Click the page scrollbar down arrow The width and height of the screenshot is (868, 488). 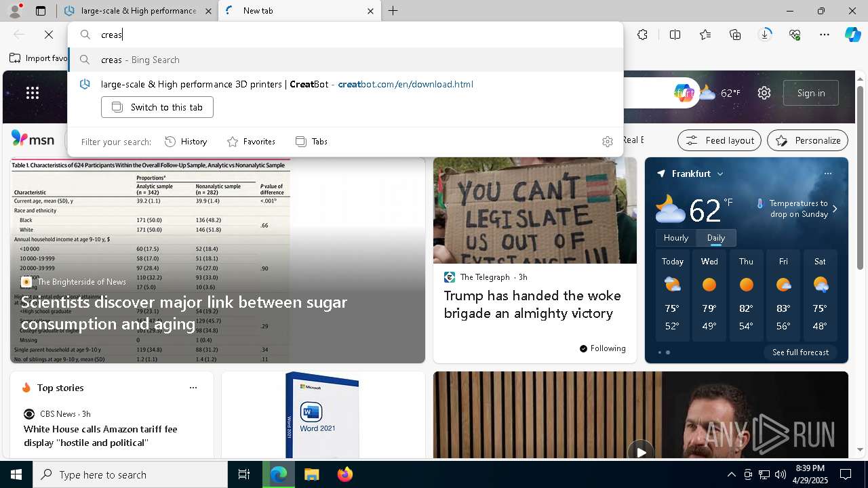861,449
